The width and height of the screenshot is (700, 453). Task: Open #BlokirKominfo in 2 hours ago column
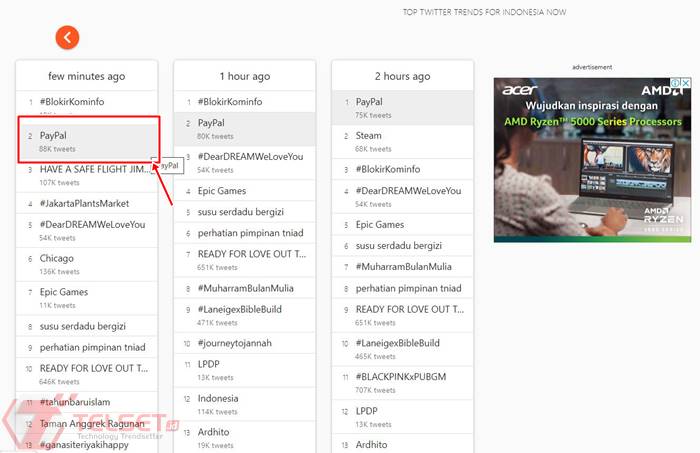pyautogui.click(x=403, y=170)
